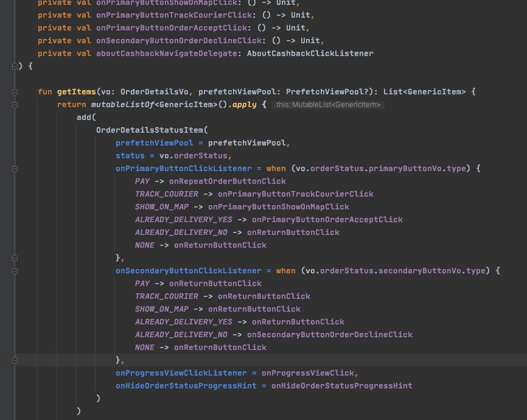Click 'SHOW_ON_MAP' in the secondary when block
The image size is (527, 420).
[162, 309]
